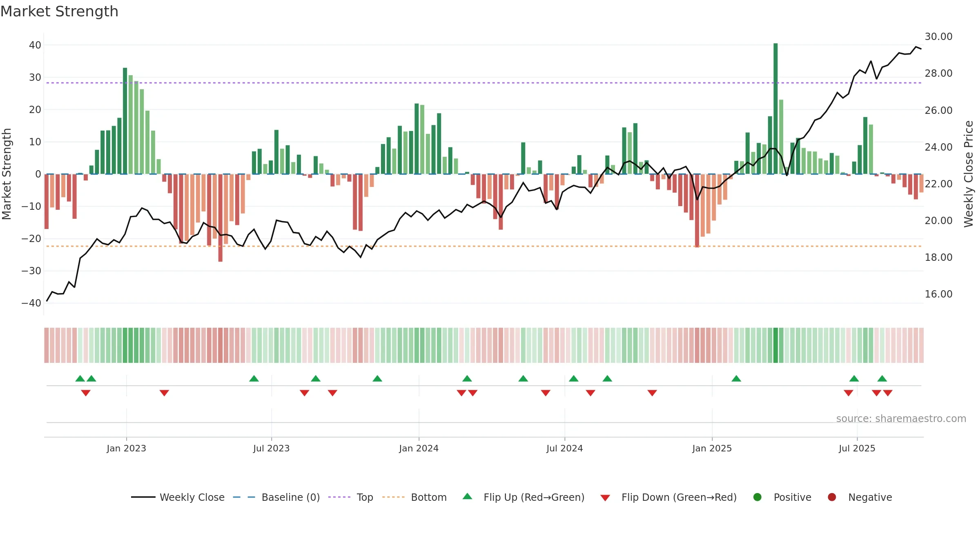The height and width of the screenshot is (551, 980).
Task: Click the 24.00 price axis tick
Action: [x=938, y=147]
